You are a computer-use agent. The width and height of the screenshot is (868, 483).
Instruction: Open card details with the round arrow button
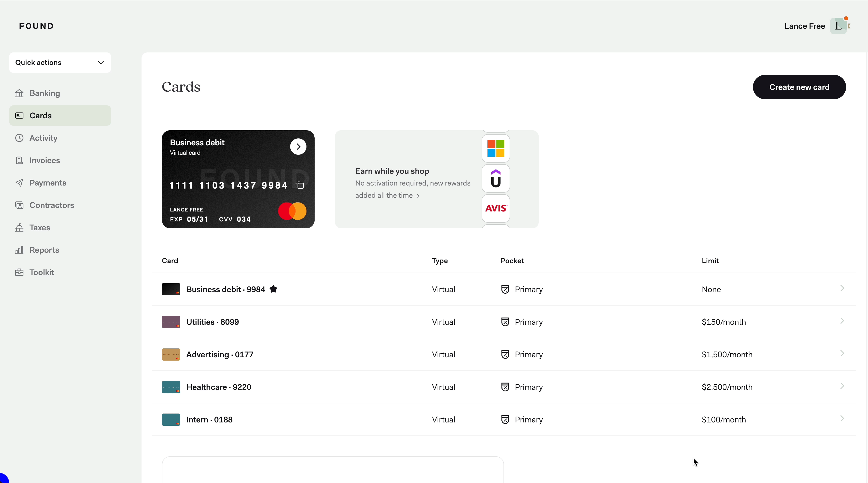point(298,147)
